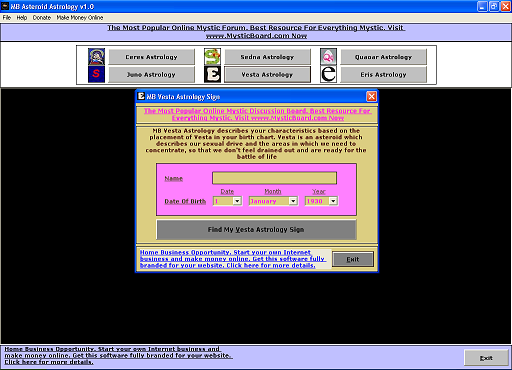This screenshot has width=512, height=370.
Task: Open the Quaoar Astrology button
Action: pyautogui.click(x=383, y=57)
